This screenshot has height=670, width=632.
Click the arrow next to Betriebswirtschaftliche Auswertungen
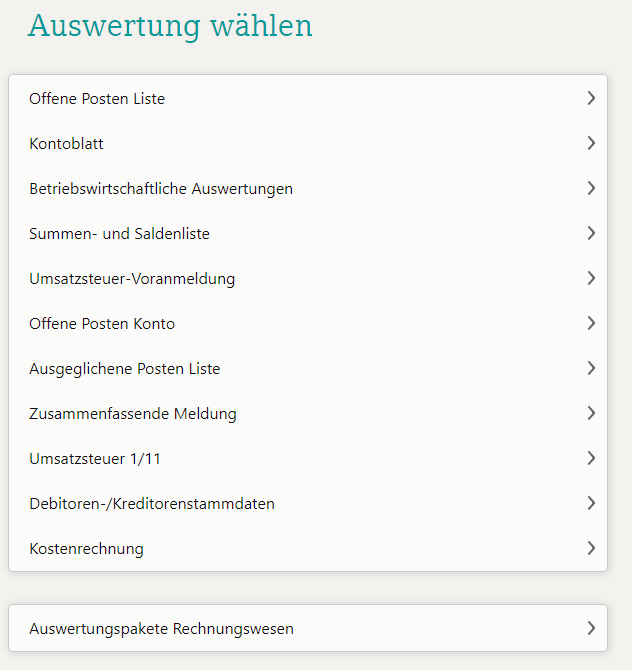(591, 188)
